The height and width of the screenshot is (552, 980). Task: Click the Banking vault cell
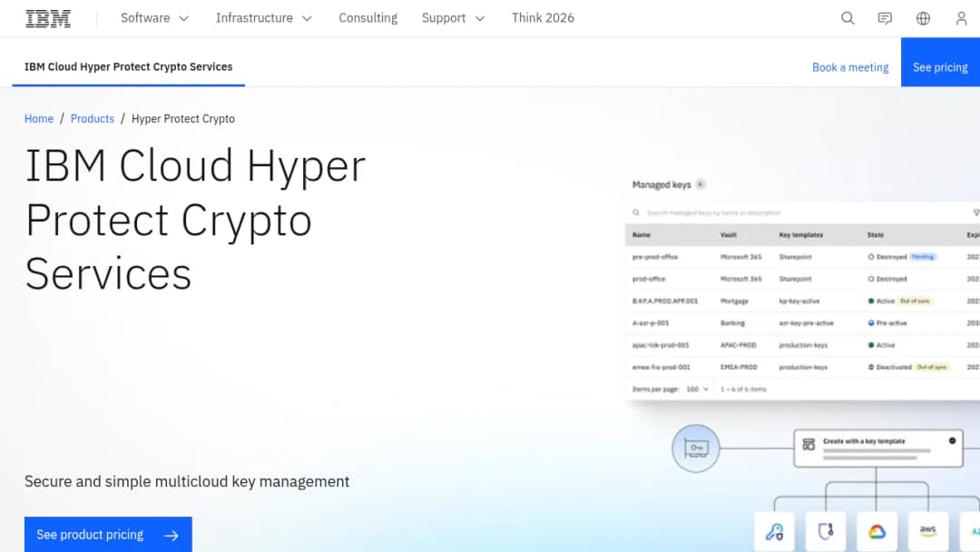(x=732, y=323)
